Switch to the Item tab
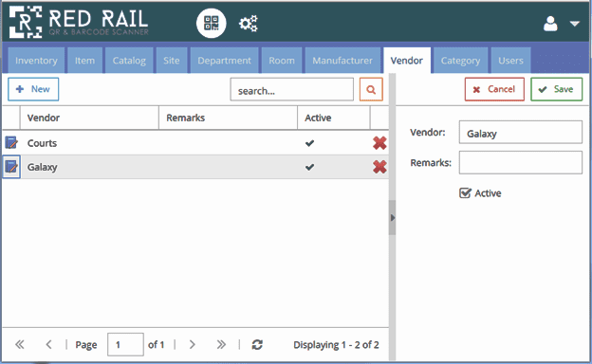The width and height of the screenshot is (592, 364). click(x=84, y=61)
